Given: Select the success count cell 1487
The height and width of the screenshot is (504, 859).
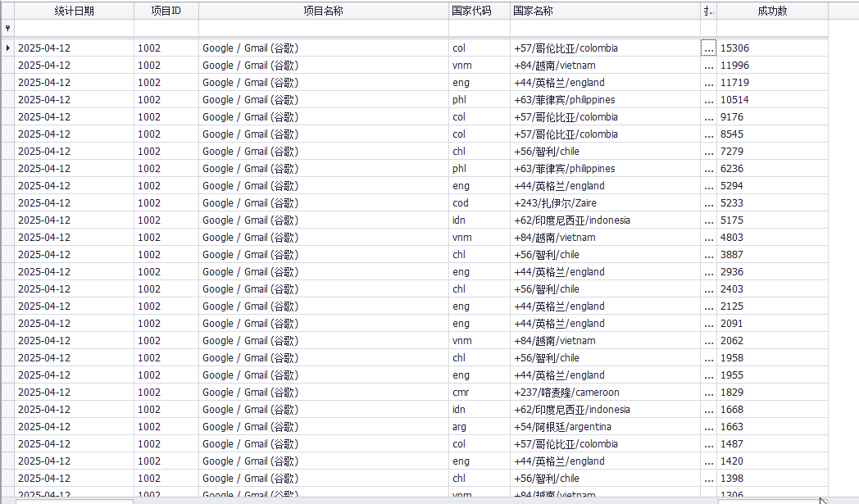Looking at the screenshot, I should tap(772, 443).
